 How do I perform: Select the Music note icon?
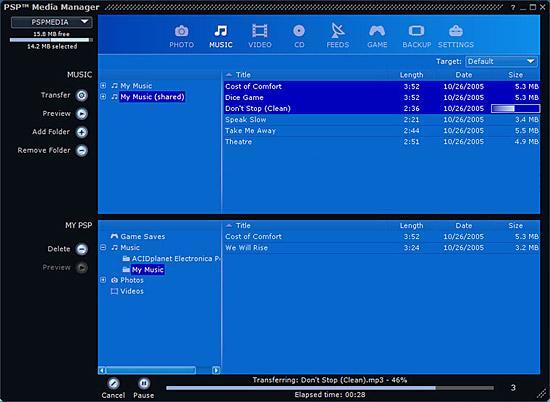coord(221,31)
